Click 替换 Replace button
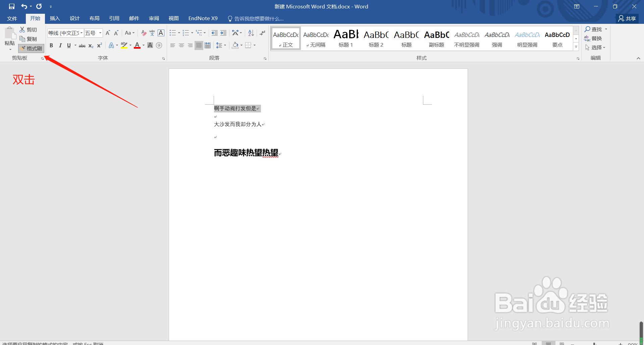Viewport: 644px width, 345px height. [x=593, y=38]
